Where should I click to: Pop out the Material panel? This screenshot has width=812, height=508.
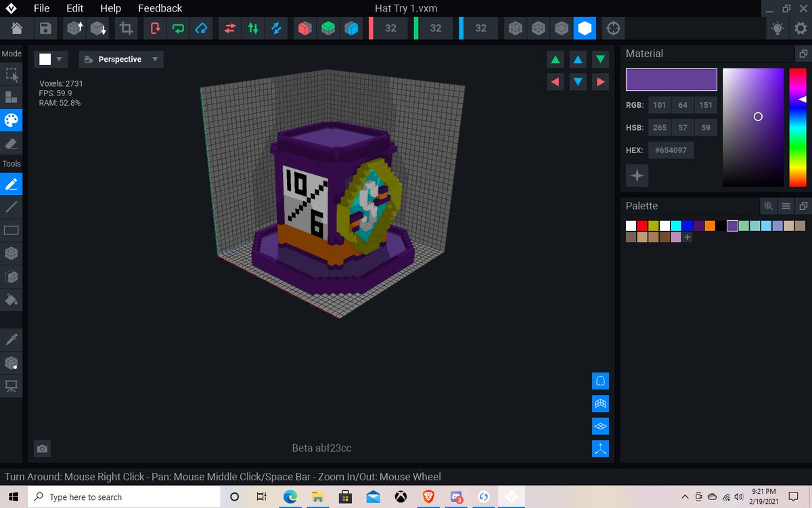click(804, 53)
